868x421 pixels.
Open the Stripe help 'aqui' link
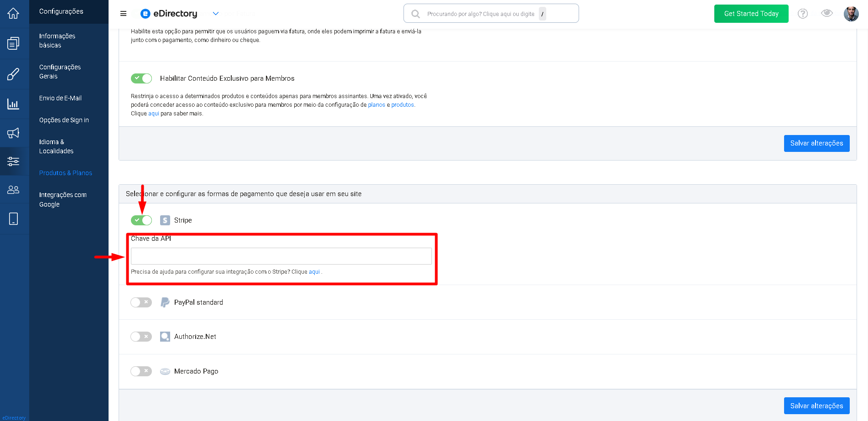[314, 272]
